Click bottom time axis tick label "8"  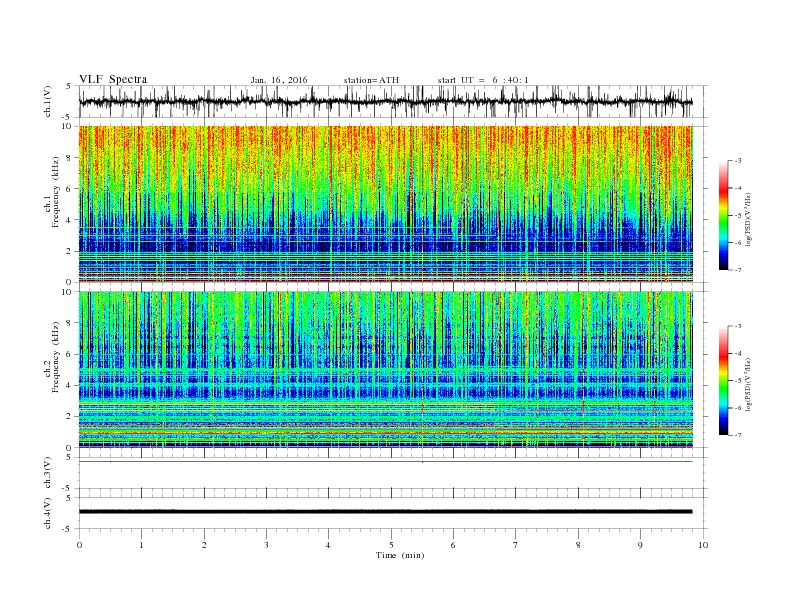click(578, 545)
